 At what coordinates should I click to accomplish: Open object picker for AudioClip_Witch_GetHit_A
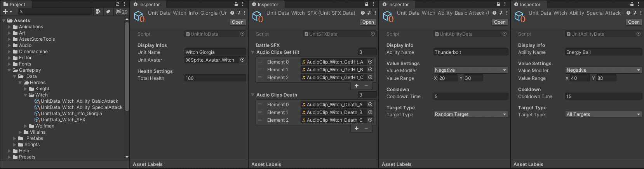point(370,62)
